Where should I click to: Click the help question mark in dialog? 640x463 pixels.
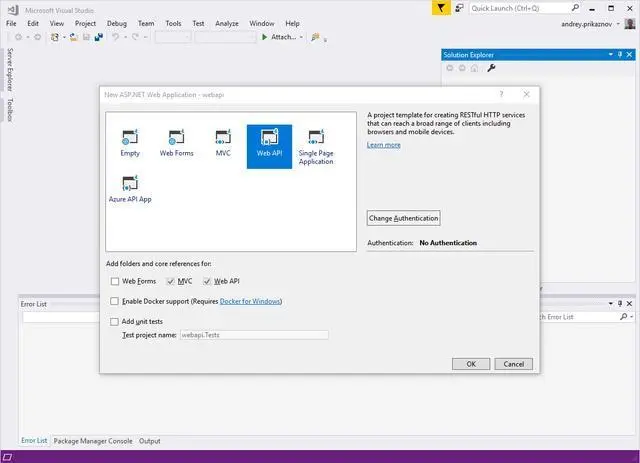(x=501, y=94)
